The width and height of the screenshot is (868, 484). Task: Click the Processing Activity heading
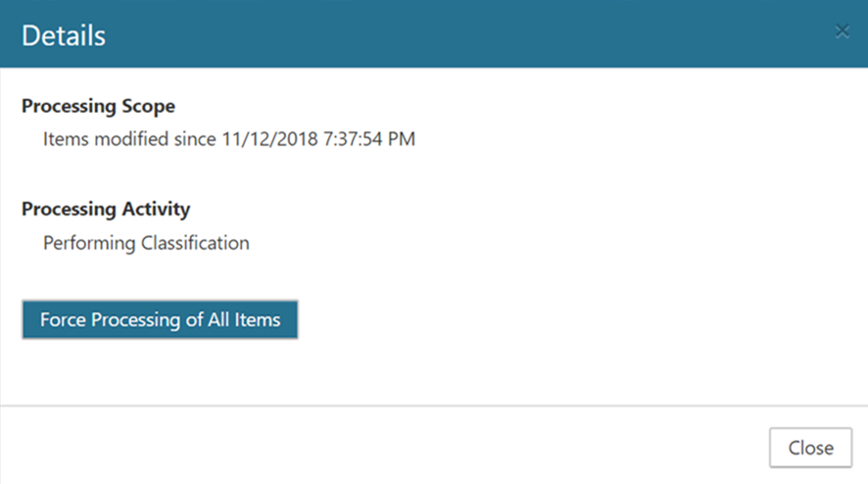click(x=106, y=209)
